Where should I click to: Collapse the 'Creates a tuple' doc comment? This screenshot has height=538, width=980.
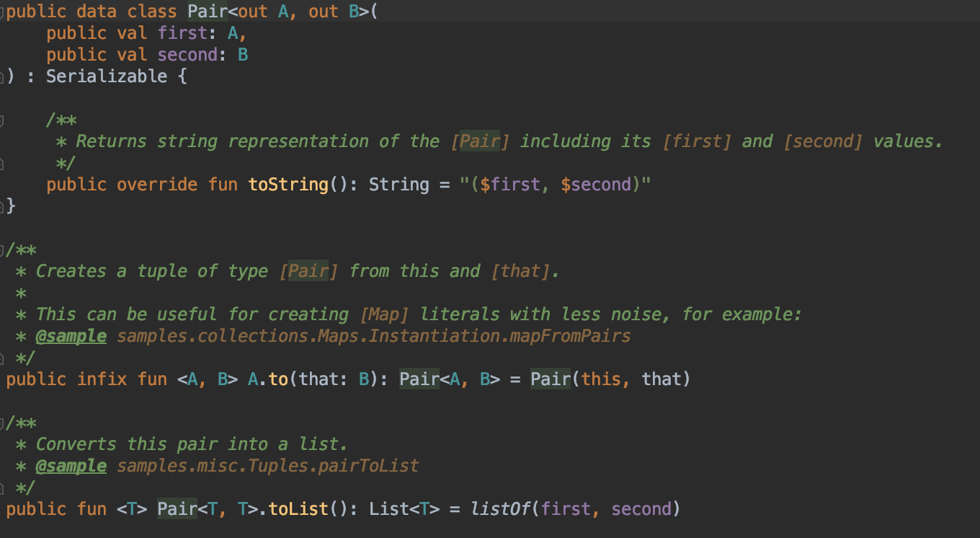[x=3, y=250]
